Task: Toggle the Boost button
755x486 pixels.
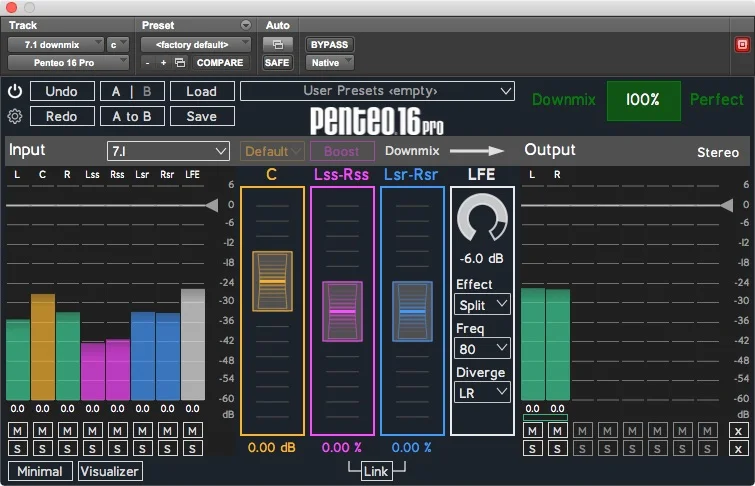Action: point(342,151)
